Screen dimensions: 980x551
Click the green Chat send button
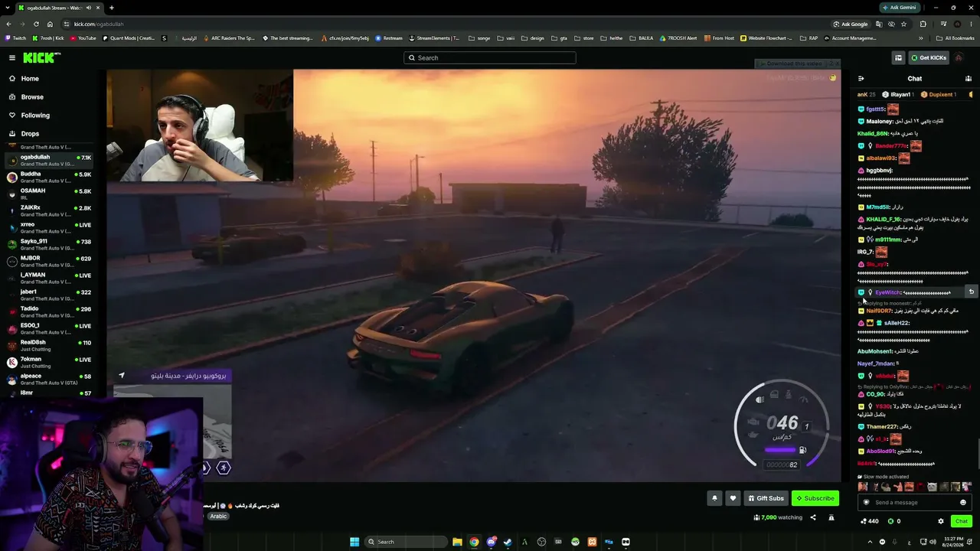tap(962, 521)
